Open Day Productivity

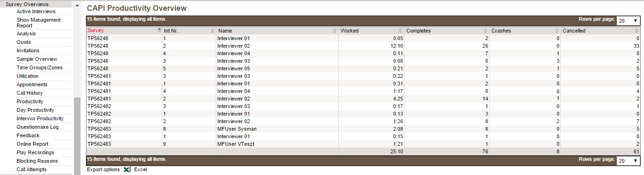click(x=35, y=110)
